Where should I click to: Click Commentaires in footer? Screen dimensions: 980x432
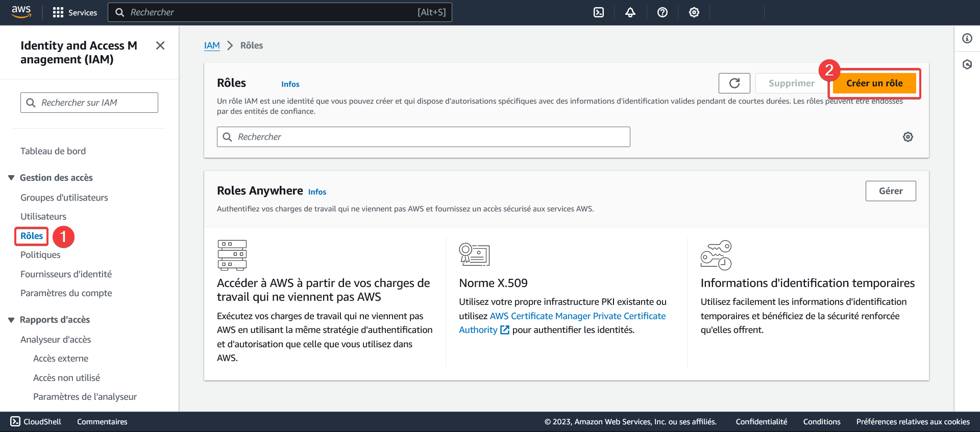102,422
